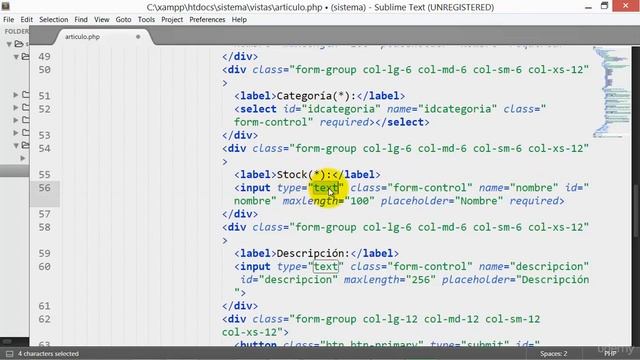Image resolution: width=640 pixels, height=360 pixels.
Task: Click the outlined 'text' value on line 60
Action: pos(326,267)
